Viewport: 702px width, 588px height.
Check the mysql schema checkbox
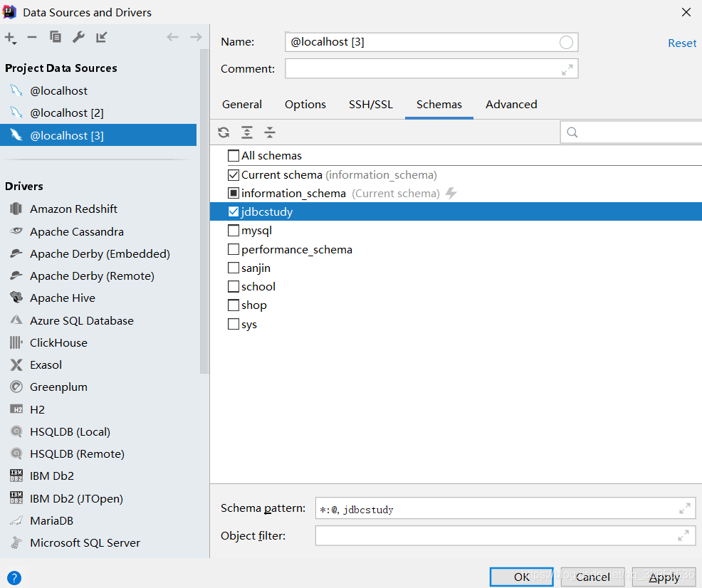[234, 231]
